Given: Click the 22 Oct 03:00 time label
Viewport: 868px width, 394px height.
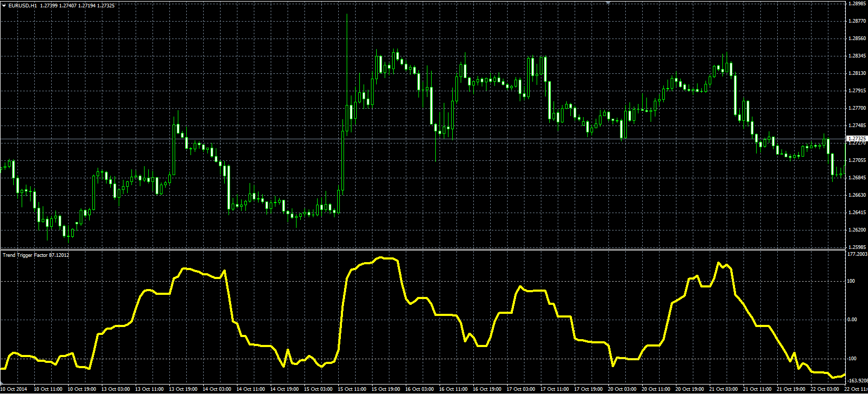Looking at the screenshot, I should click(x=825, y=389).
